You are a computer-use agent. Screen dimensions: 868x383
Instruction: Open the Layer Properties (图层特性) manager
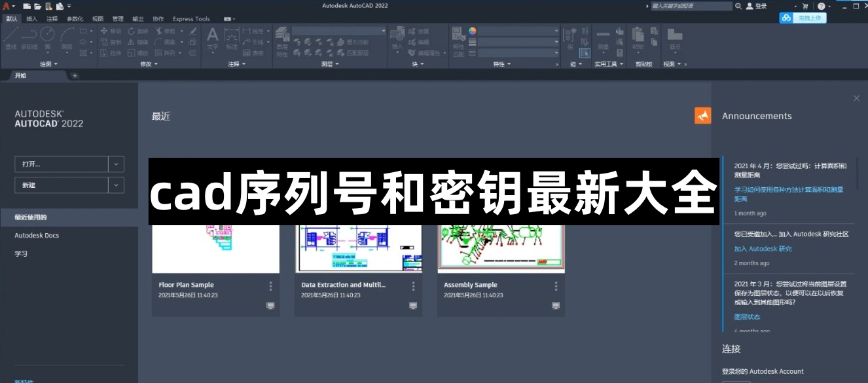282,42
